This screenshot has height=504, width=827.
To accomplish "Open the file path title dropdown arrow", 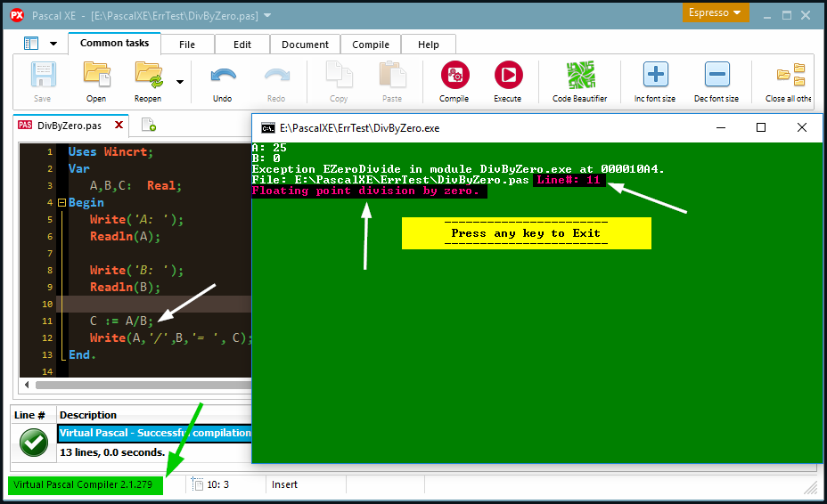I will (268, 16).
